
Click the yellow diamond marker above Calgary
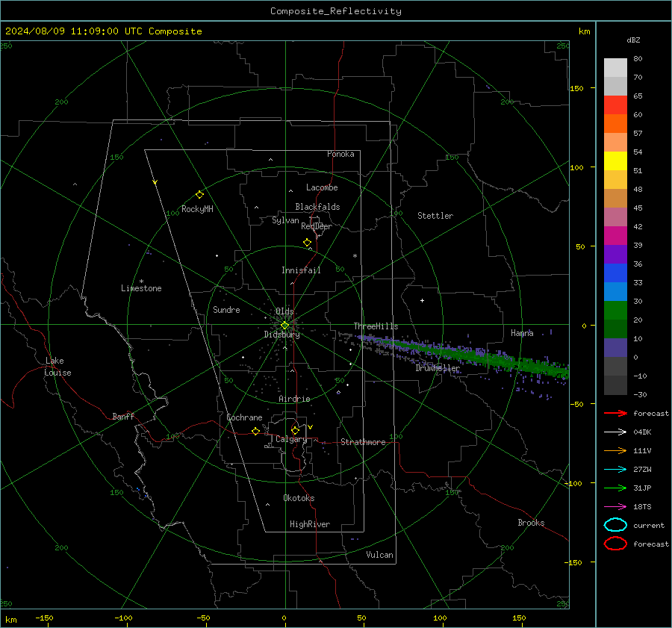click(x=295, y=430)
